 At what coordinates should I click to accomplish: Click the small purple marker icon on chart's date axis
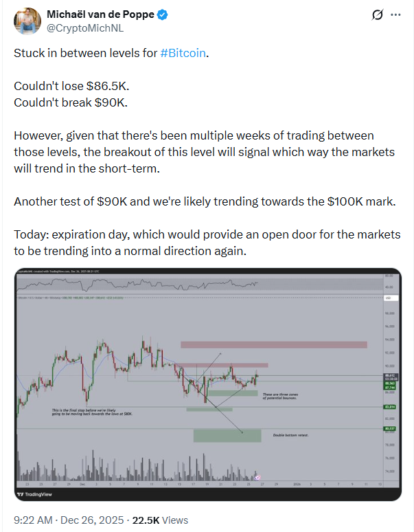pyautogui.click(x=257, y=476)
